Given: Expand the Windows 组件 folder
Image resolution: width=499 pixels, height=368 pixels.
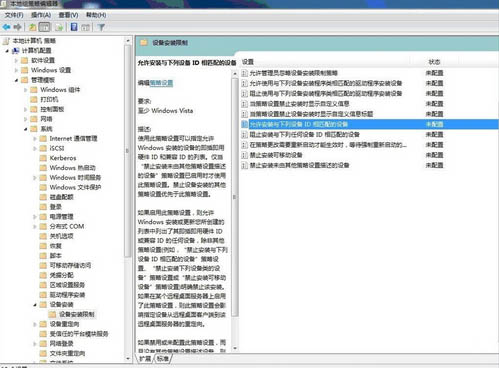Looking at the screenshot, I should 25,90.
